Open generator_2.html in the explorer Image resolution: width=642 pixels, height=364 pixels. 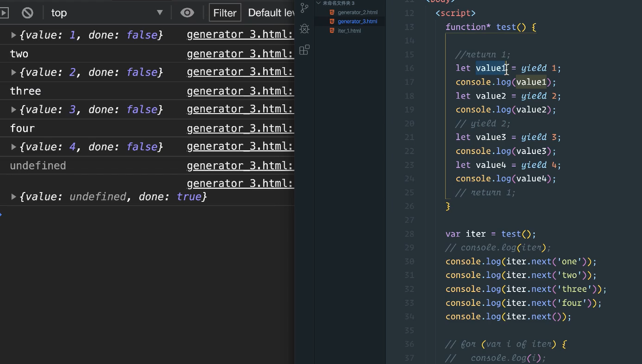[x=357, y=12]
